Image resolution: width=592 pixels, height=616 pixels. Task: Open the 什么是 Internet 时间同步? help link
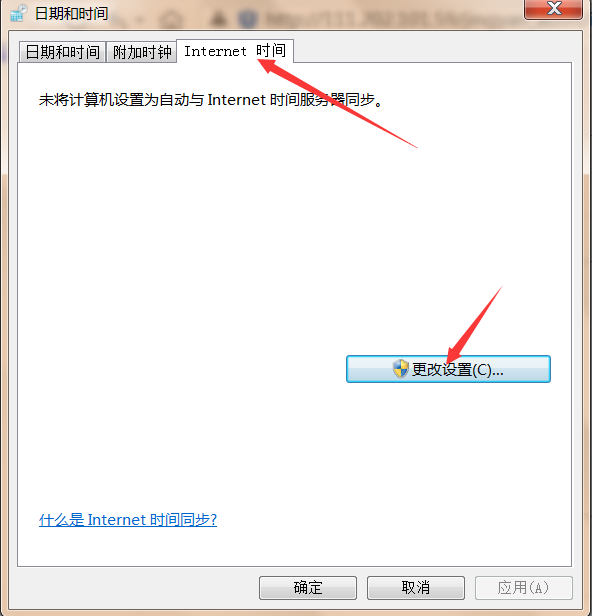[x=128, y=520]
